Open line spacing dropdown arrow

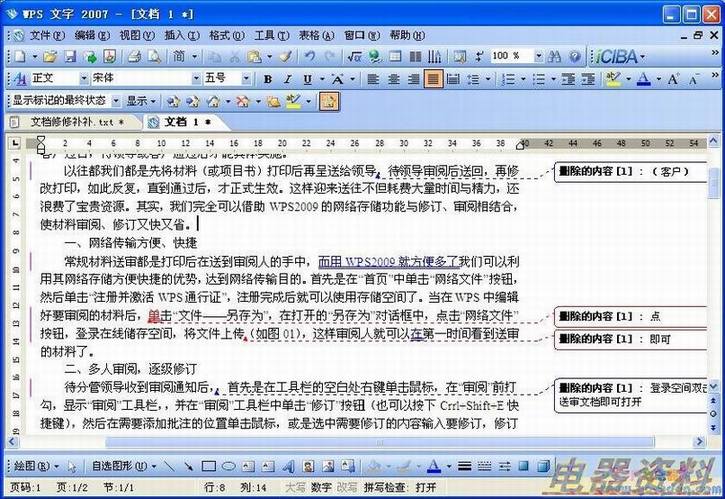[x=488, y=80]
